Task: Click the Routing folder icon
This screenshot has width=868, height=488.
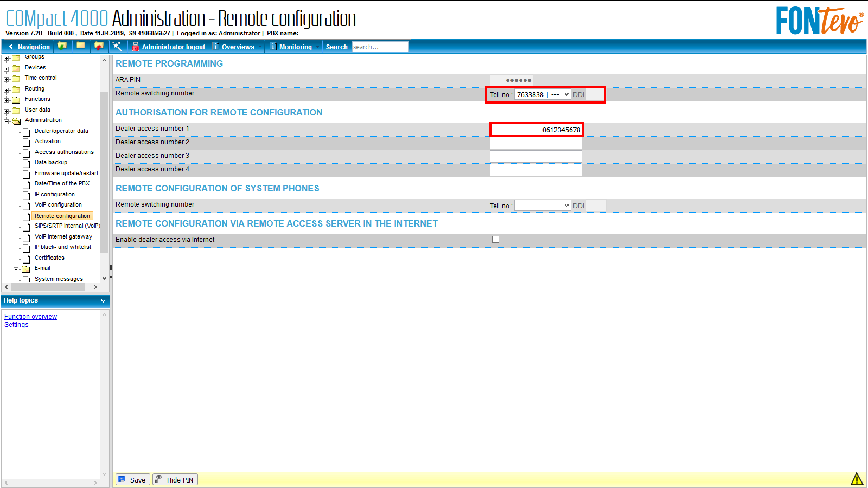Action: (16, 89)
